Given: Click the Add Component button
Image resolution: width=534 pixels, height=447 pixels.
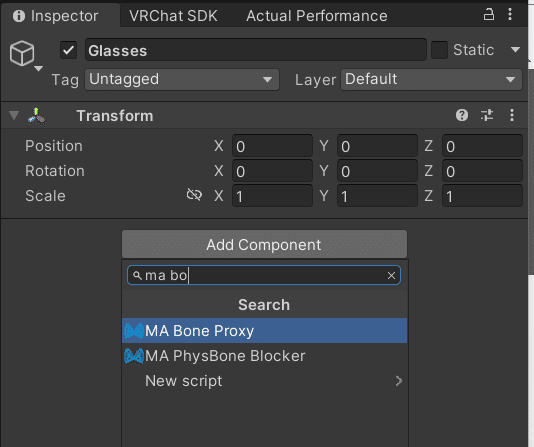Looking at the screenshot, I should [264, 244].
